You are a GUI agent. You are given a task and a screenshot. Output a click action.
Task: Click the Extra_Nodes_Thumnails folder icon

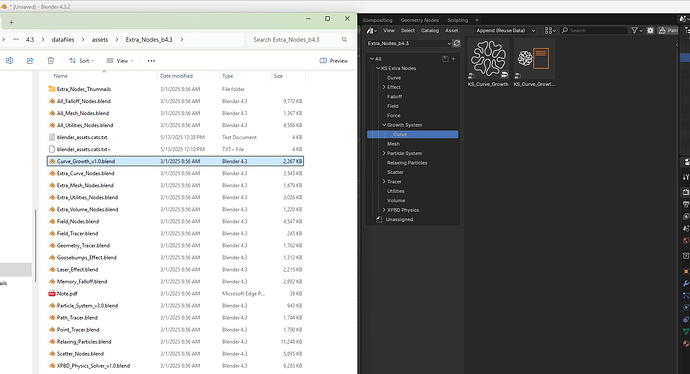[x=52, y=89]
